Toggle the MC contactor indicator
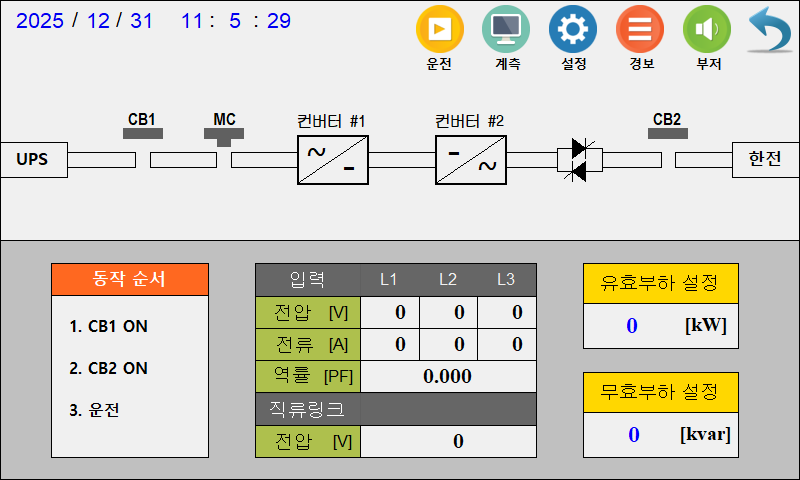 click(225, 134)
